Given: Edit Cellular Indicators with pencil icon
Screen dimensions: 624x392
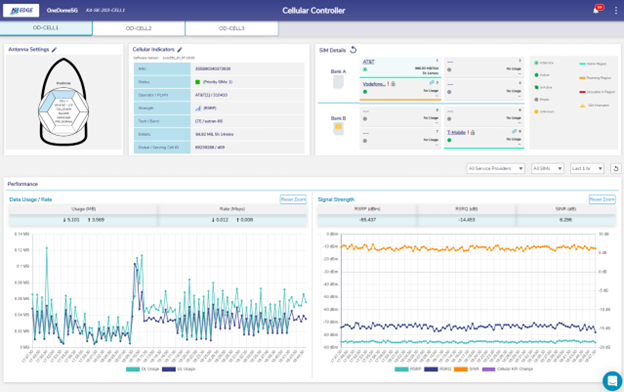Looking at the screenshot, I should click(180, 50).
